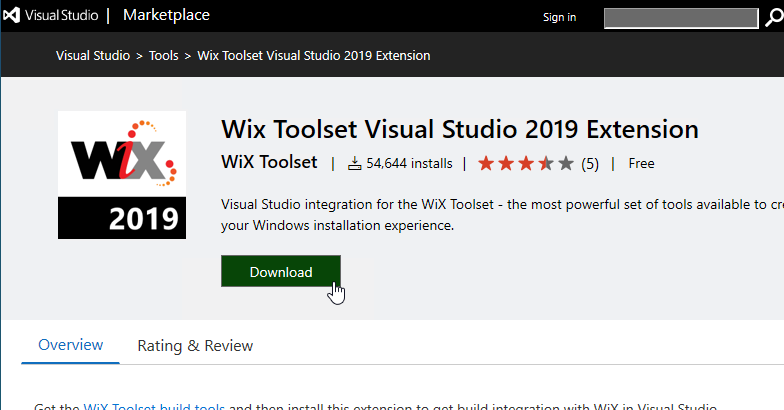Click the extension title heading
Screen dimensions: 784x410
tap(460, 130)
